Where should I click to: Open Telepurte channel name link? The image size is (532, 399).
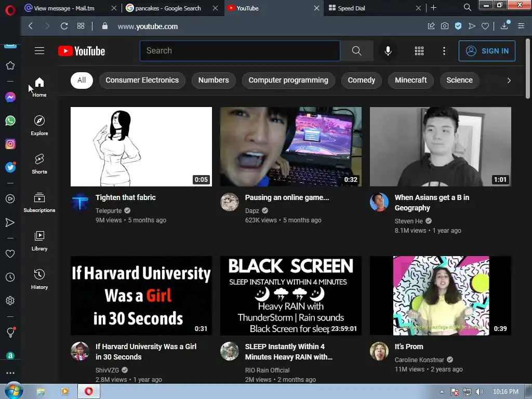tap(109, 211)
